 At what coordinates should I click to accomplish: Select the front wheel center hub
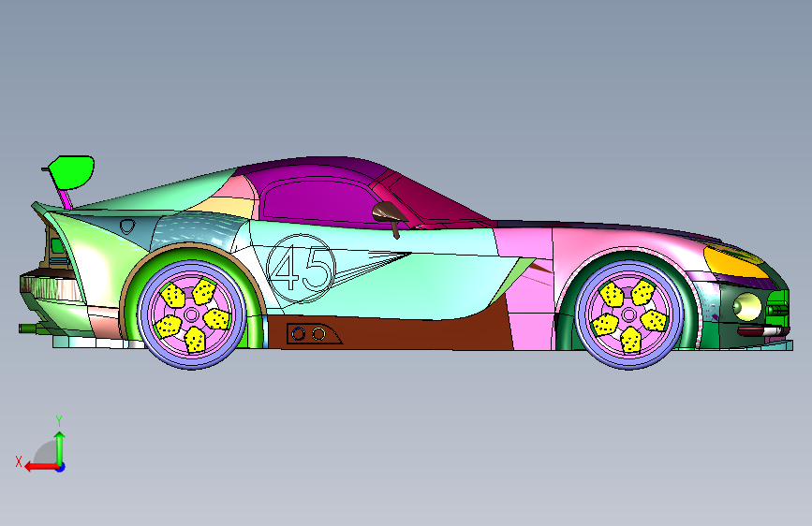[628, 314]
